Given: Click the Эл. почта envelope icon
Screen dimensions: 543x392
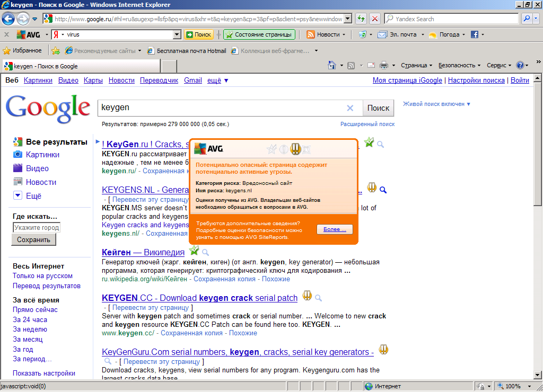Looking at the screenshot, I should pos(382,34).
